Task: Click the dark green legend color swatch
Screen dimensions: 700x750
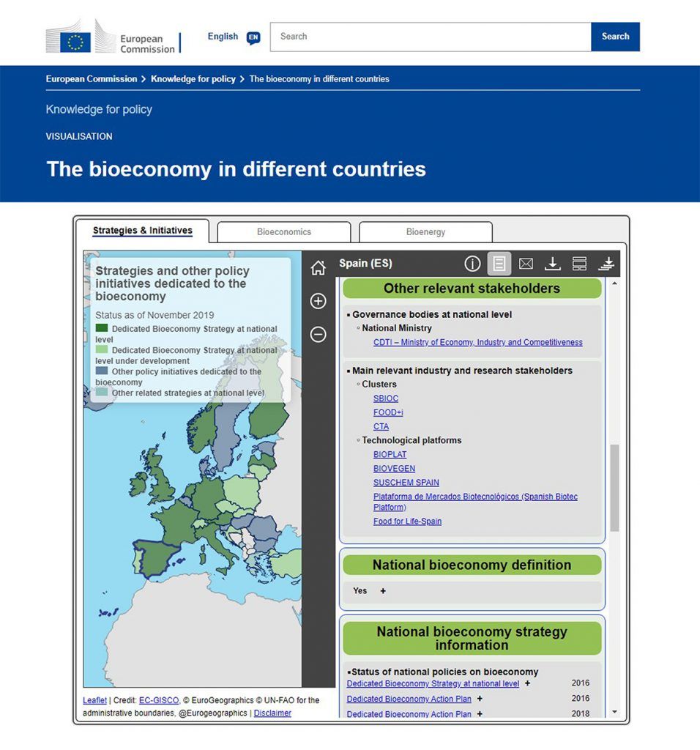Action: click(x=101, y=328)
